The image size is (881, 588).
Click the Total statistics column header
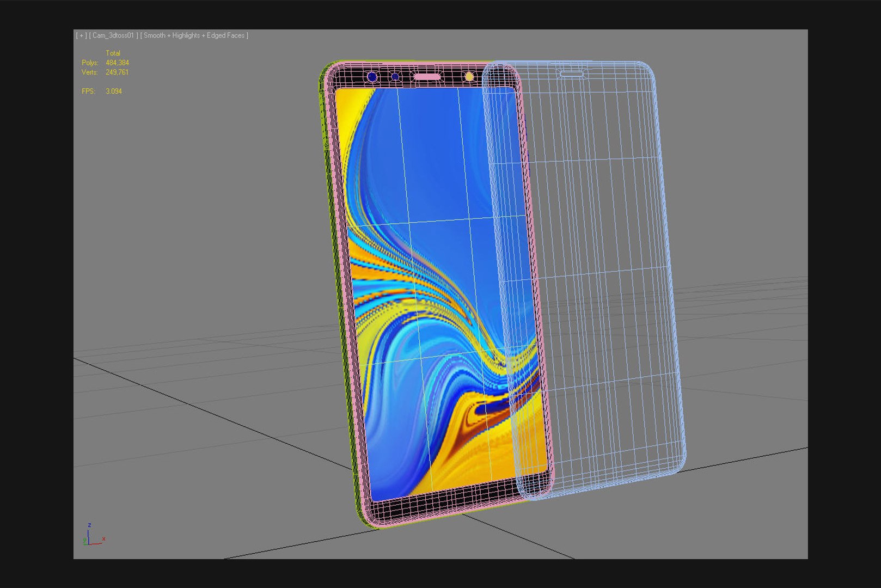(113, 53)
